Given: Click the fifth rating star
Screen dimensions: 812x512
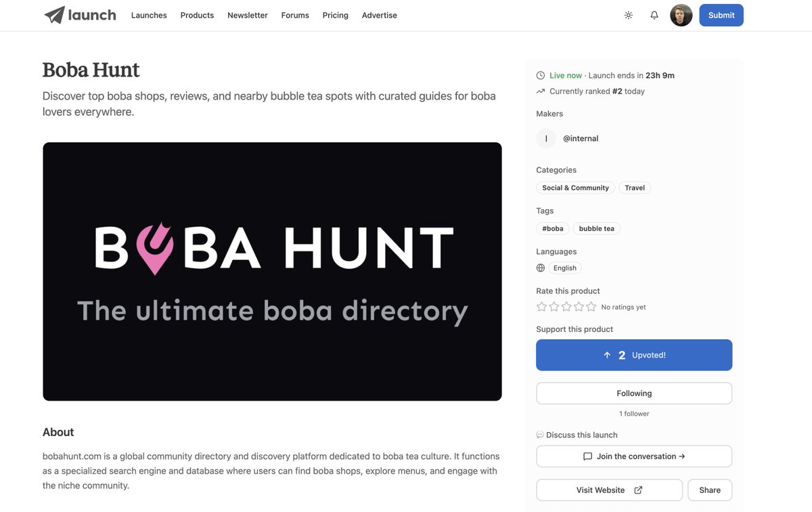Looking at the screenshot, I should (591, 307).
